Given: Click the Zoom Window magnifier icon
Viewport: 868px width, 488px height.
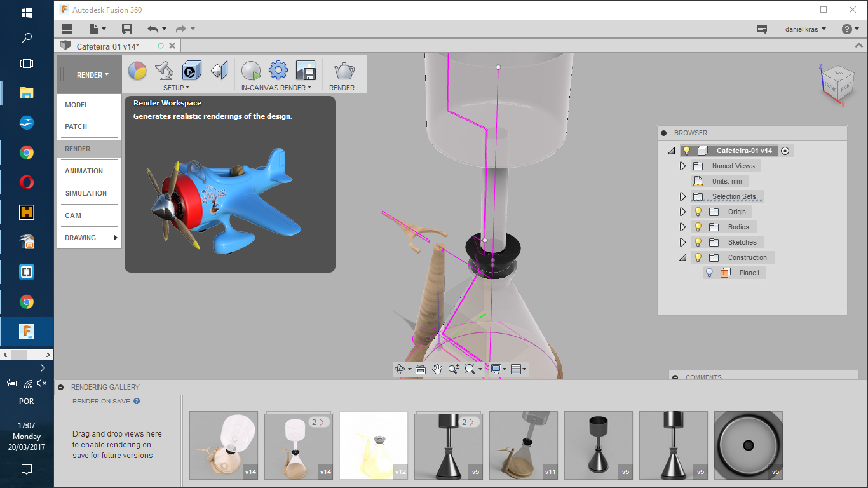Looking at the screenshot, I should pos(470,369).
